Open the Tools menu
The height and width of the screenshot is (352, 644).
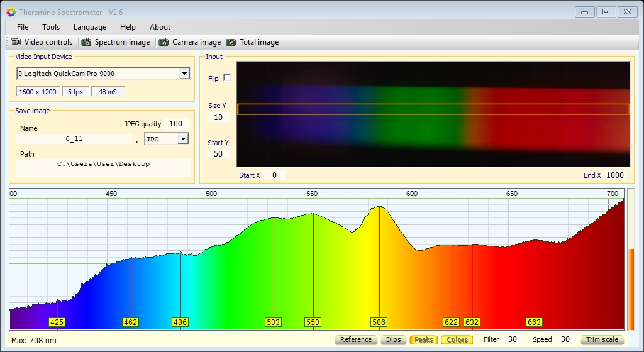coord(51,27)
